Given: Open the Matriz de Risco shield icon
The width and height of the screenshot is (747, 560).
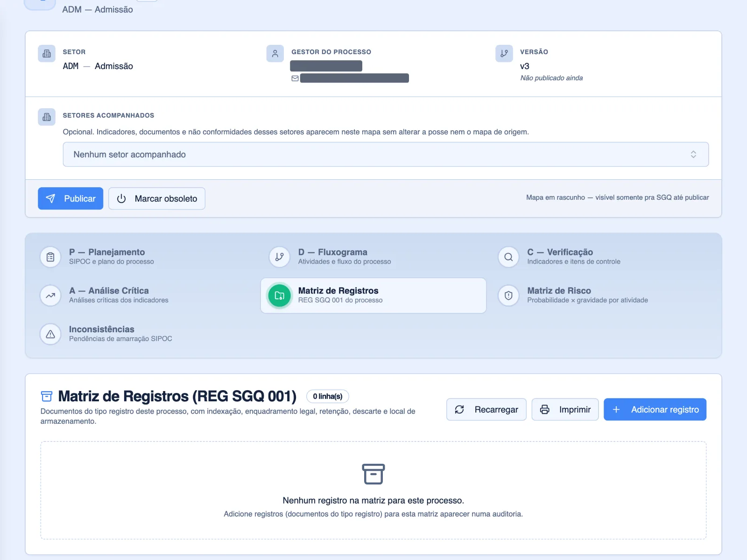Looking at the screenshot, I should point(508,295).
